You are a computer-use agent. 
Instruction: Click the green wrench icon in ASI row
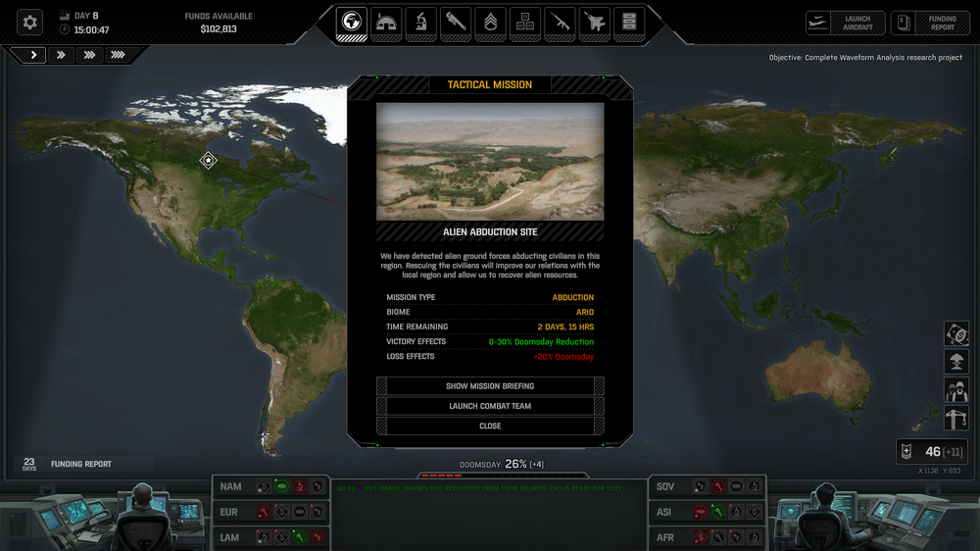(718, 512)
